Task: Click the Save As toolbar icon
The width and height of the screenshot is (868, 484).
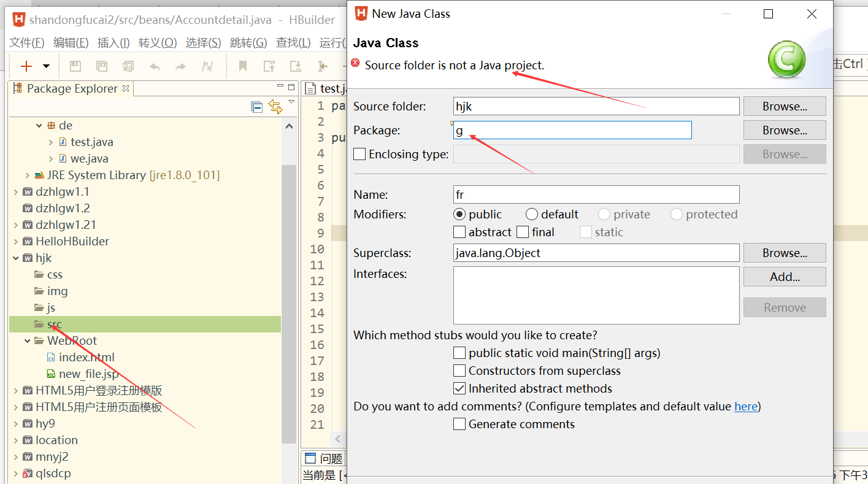Action: [101, 66]
